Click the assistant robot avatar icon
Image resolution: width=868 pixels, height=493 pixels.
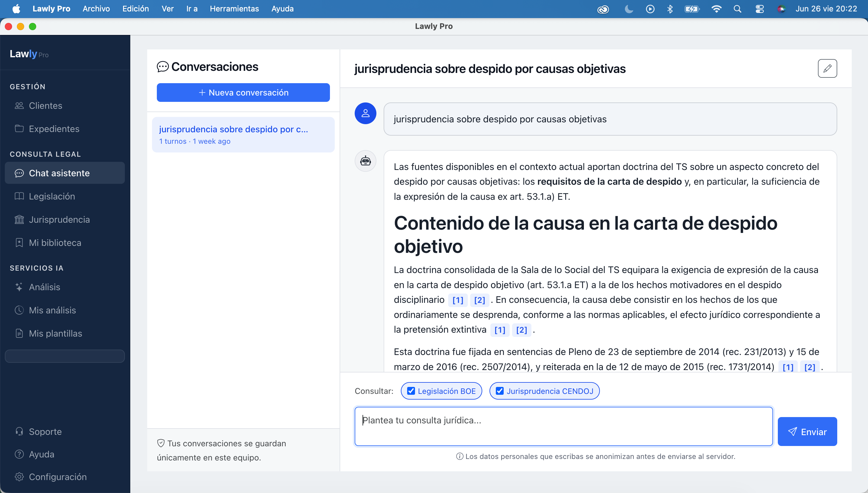[x=365, y=161]
